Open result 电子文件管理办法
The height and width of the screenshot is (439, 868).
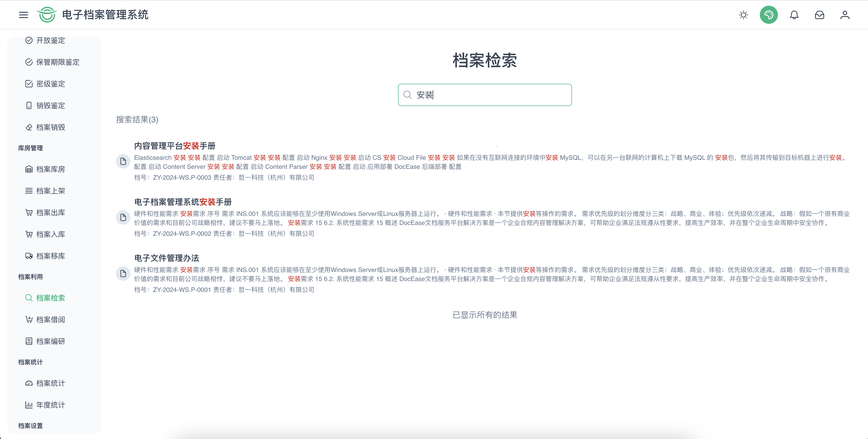166,258
